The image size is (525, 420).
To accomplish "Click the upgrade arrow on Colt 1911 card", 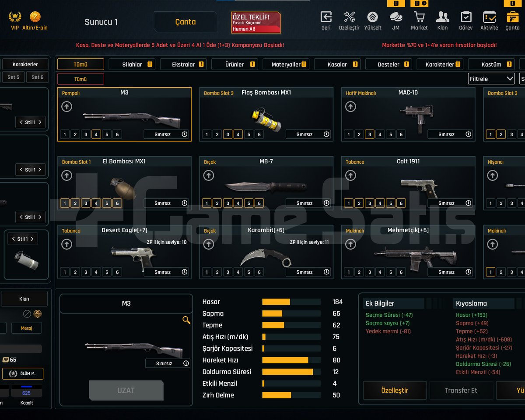I will click(x=350, y=175).
